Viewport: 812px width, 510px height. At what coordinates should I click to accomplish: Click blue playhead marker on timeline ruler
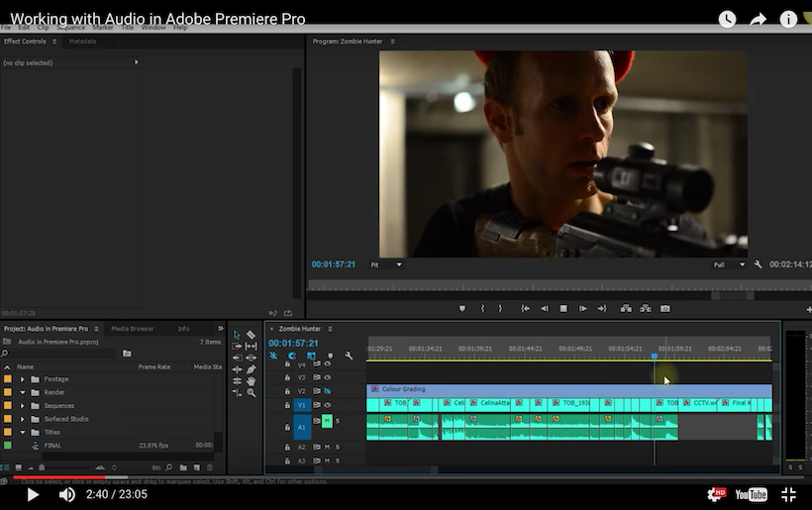click(x=654, y=357)
